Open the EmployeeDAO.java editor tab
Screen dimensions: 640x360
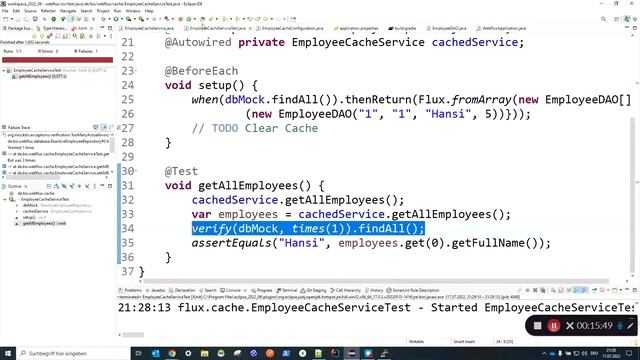pos(446,28)
